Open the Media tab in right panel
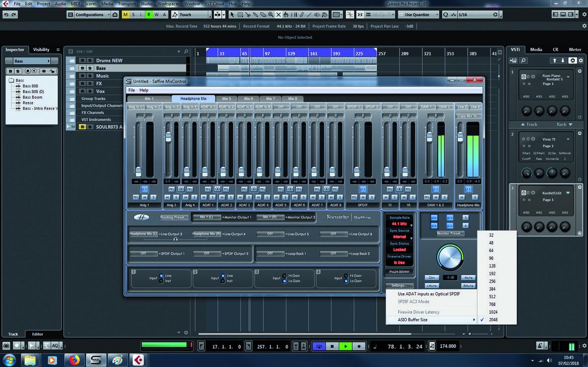The width and height of the screenshot is (588, 367). (x=536, y=49)
